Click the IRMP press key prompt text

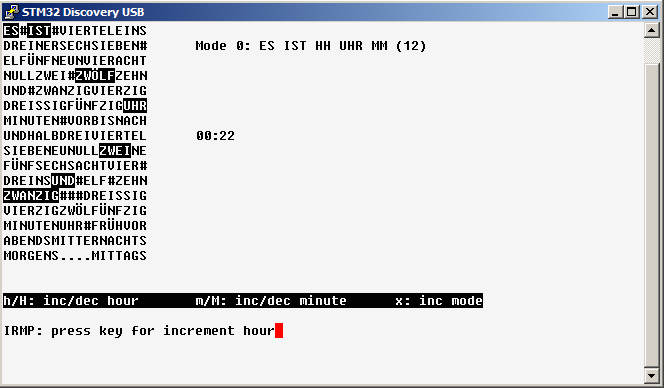(139, 331)
